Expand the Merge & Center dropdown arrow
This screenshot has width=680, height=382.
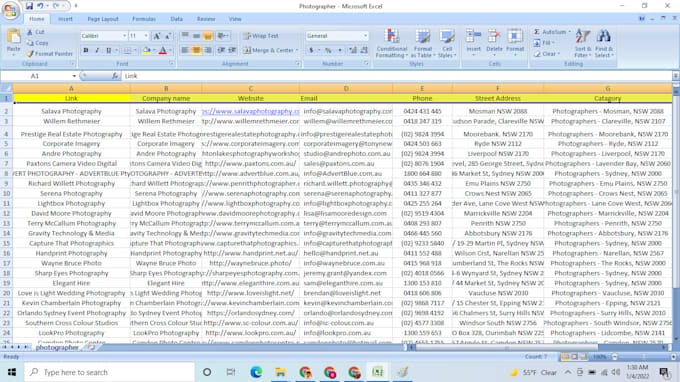coord(297,50)
